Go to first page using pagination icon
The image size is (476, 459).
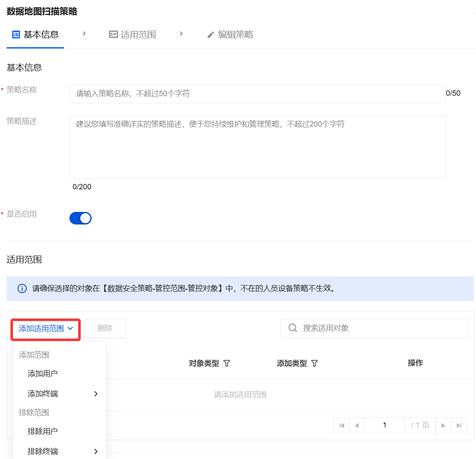(342, 426)
